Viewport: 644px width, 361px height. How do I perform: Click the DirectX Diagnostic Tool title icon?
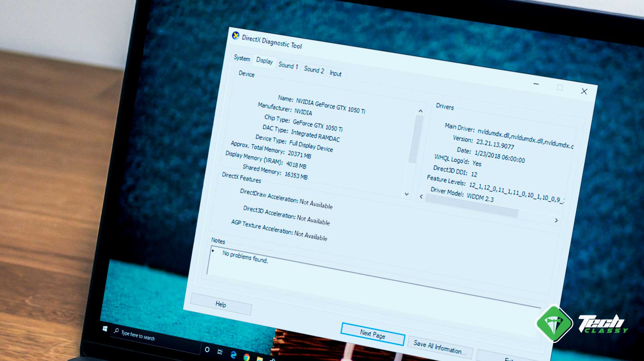[x=236, y=35]
